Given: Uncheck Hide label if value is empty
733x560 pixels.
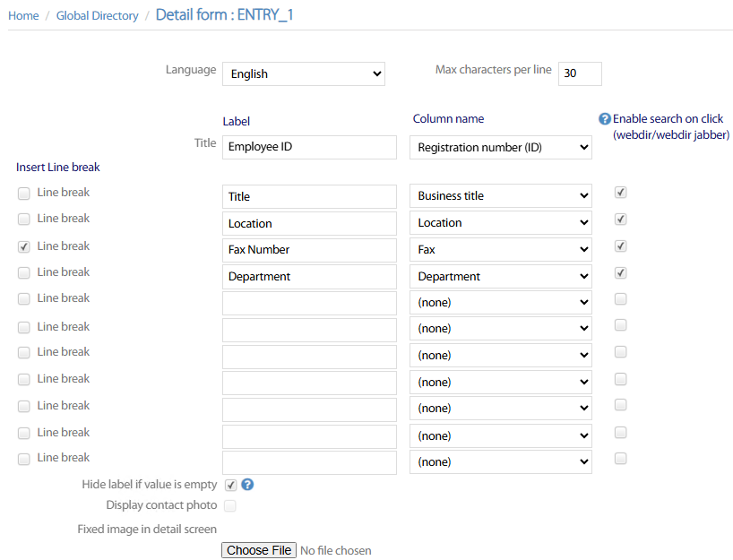Looking at the screenshot, I should point(230,485).
